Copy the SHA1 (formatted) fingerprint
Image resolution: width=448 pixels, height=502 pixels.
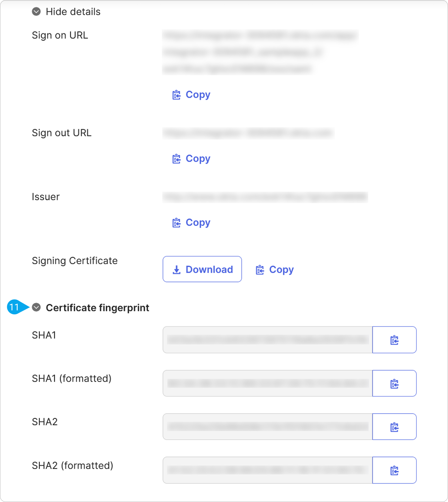(394, 383)
